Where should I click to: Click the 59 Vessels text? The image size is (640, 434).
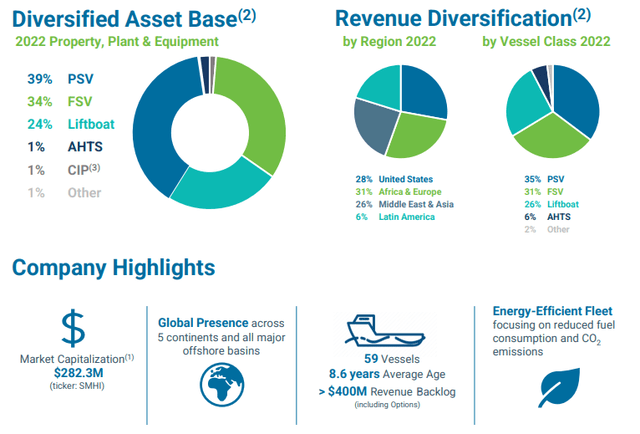(384, 359)
